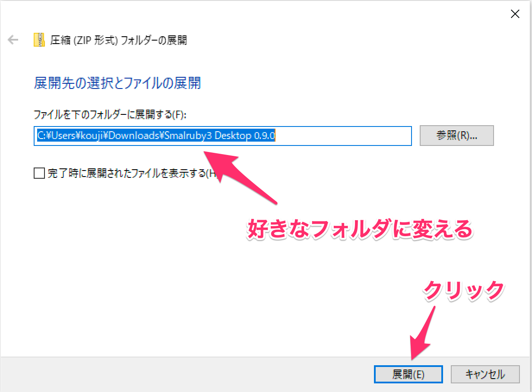Click the 圧縮 (ZIP 形式) フォルダーの展開 title text
Viewport: 532px width, 392px height.
[x=119, y=41]
